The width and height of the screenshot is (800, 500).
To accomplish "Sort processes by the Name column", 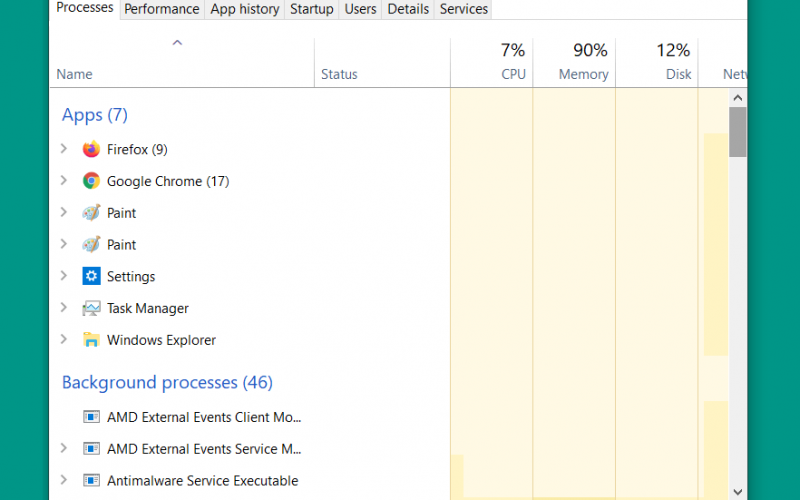I will (182, 63).
